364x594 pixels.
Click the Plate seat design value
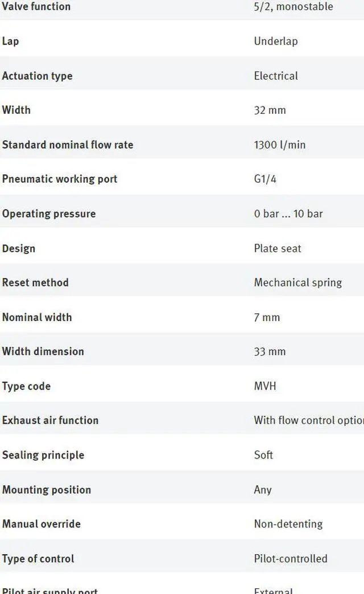click(x=278, y=248)
